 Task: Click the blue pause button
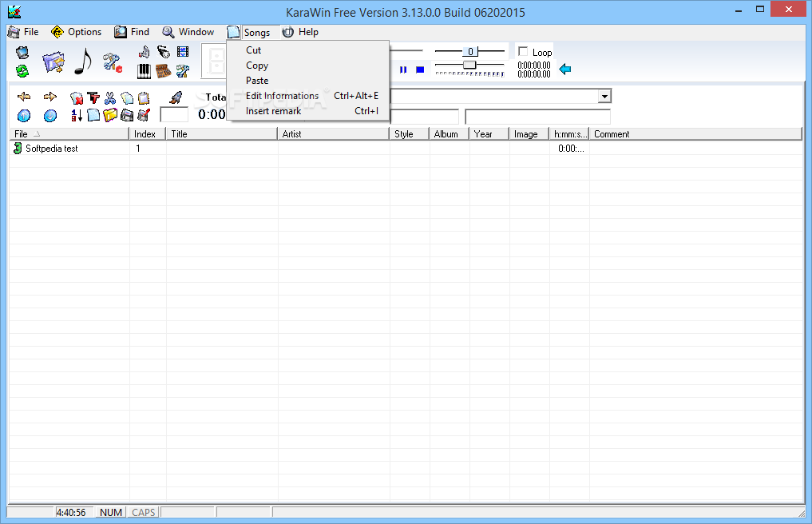pos(403,69)
